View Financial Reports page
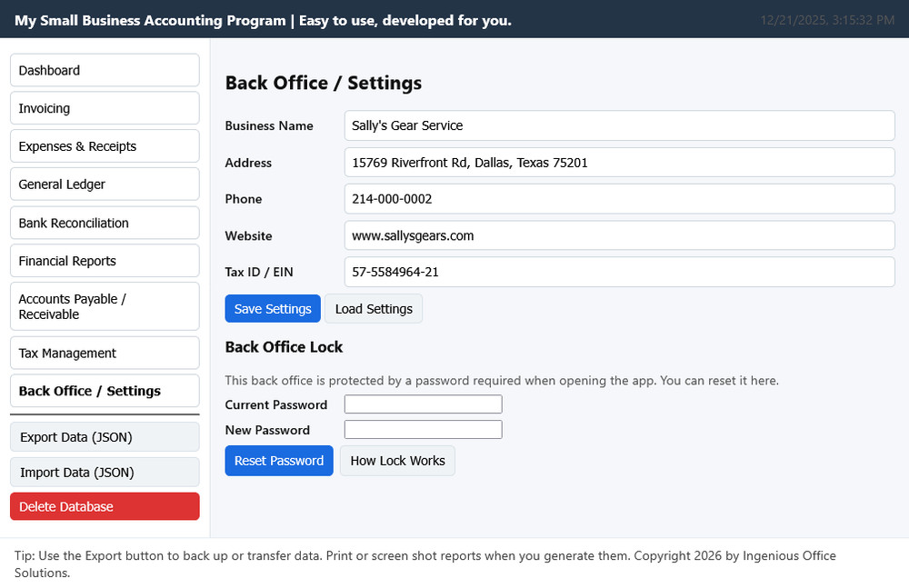The height and width of the screenshot is (588, 909). tap(105, 261)
